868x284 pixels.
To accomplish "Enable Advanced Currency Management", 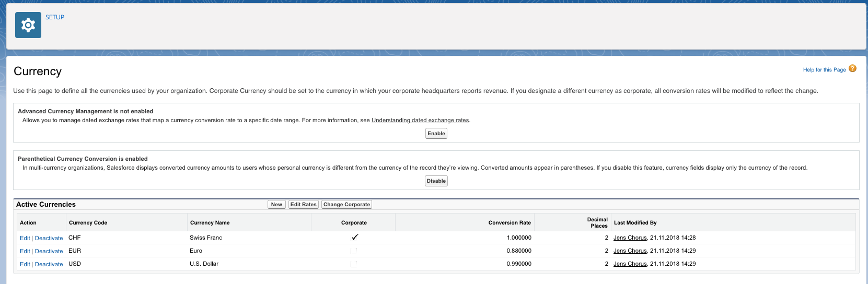I will (x=436, y=133).
